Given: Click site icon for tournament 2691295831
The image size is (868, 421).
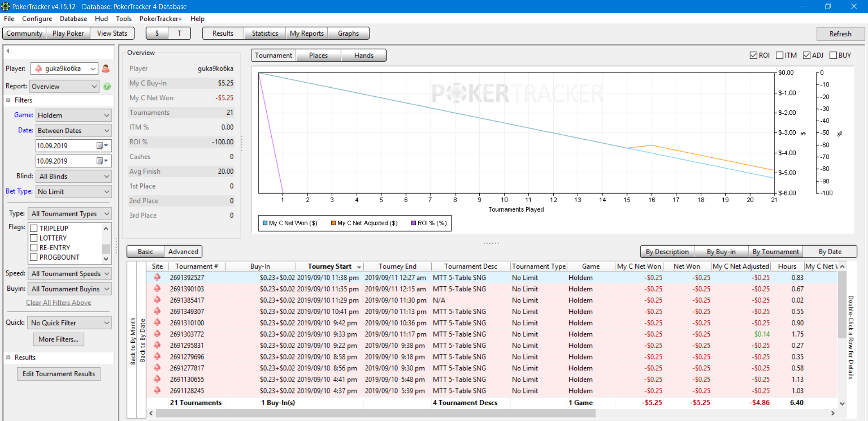Looking at the screenshot, I should coord(157,345).
